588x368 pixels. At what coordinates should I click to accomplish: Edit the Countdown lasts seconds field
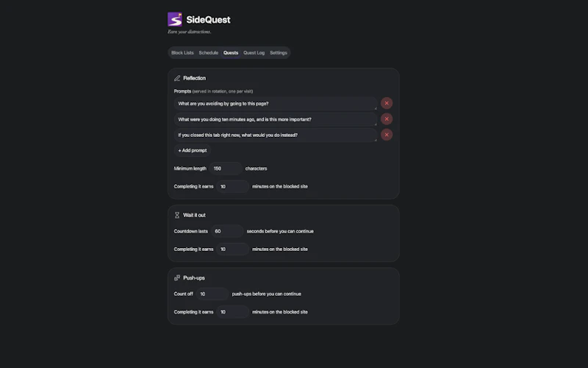pos(227,231)
